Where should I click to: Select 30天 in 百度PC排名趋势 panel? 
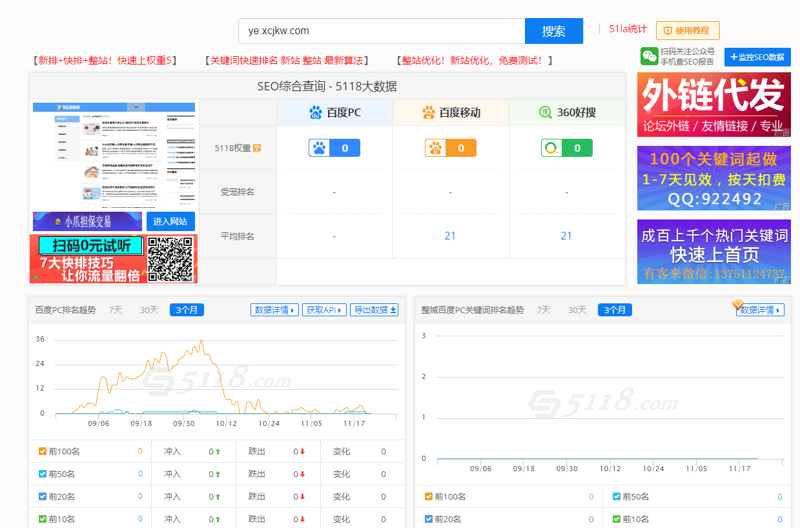[x=149, y=310]
